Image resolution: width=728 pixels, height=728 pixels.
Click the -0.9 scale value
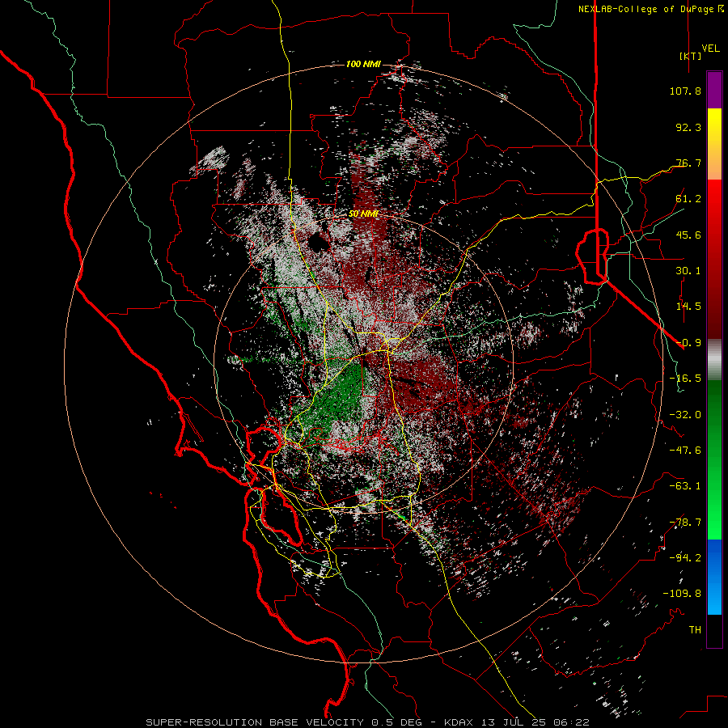point(688,343)
